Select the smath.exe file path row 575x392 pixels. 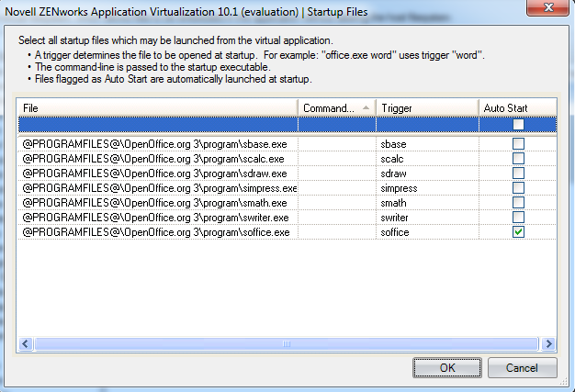click(x=158, y=203)
